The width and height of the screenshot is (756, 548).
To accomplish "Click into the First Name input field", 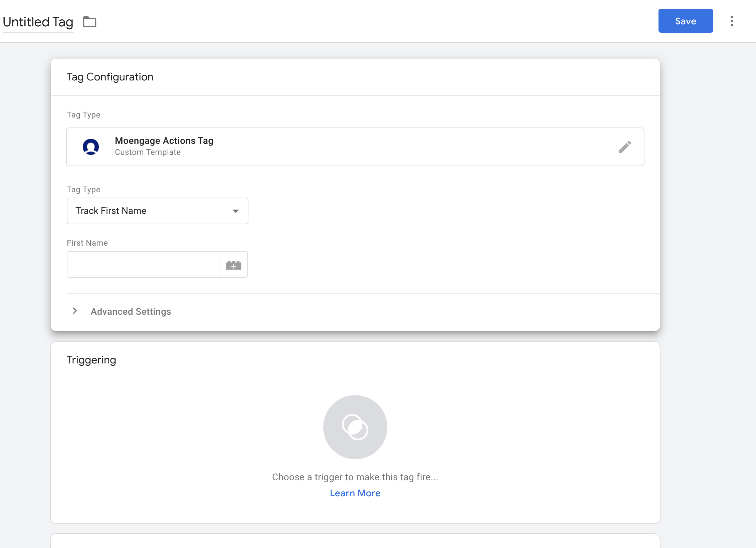I will click(144, 264).
